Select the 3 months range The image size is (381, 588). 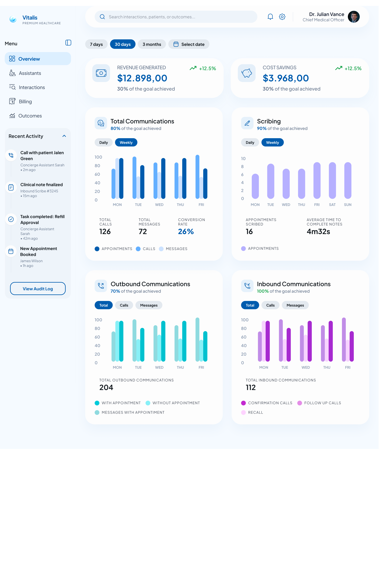(152, 44)
